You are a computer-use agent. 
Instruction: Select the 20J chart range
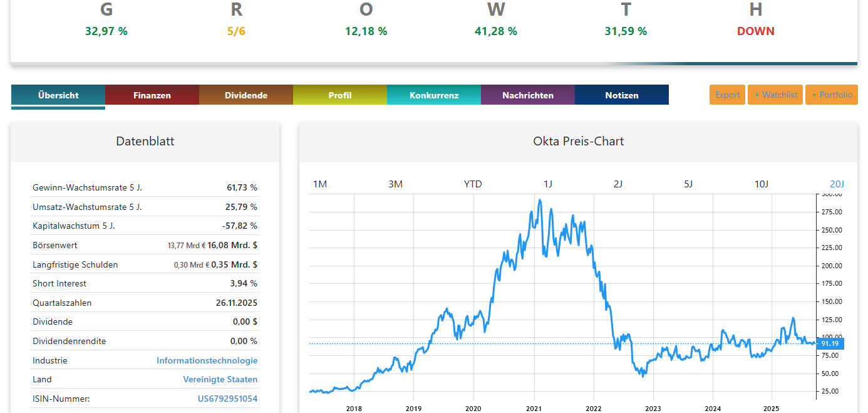[x=837, y=184]
